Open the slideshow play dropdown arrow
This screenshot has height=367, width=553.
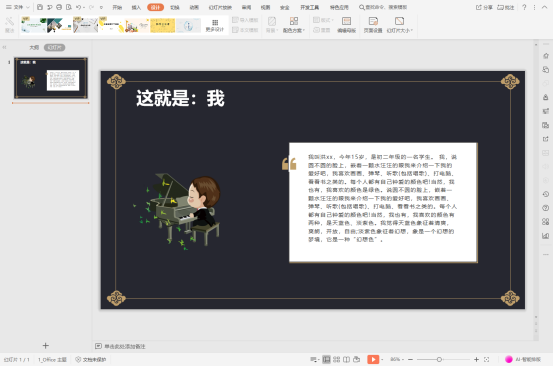(382, 359)
